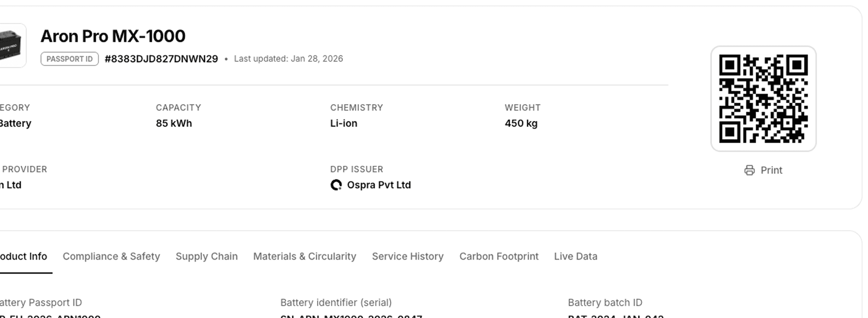Click the 450 kg weight value

point(521,123)
